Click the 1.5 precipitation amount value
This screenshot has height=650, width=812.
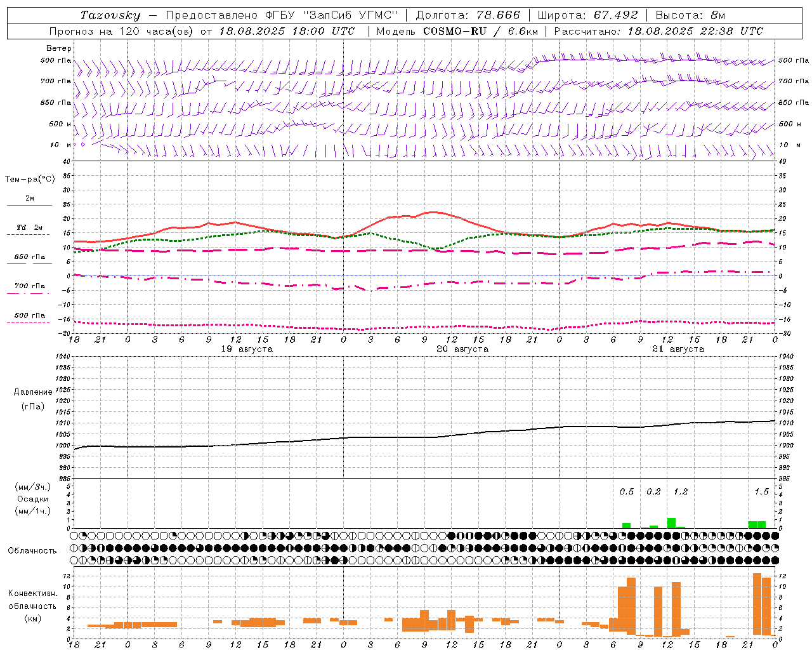761,492
